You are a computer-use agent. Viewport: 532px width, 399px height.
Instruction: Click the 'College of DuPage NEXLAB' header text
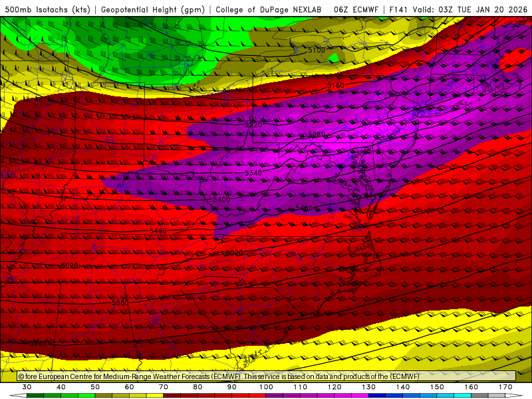click(x=269, y=9)
